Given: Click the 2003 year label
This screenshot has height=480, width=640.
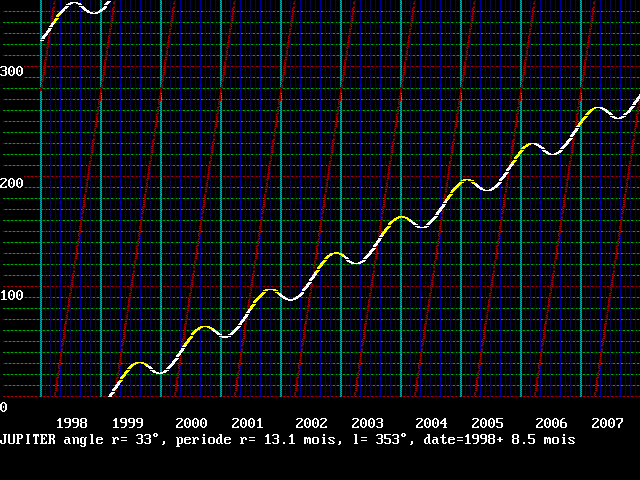Looking at the screenshot, I should [x=367, y=423].
